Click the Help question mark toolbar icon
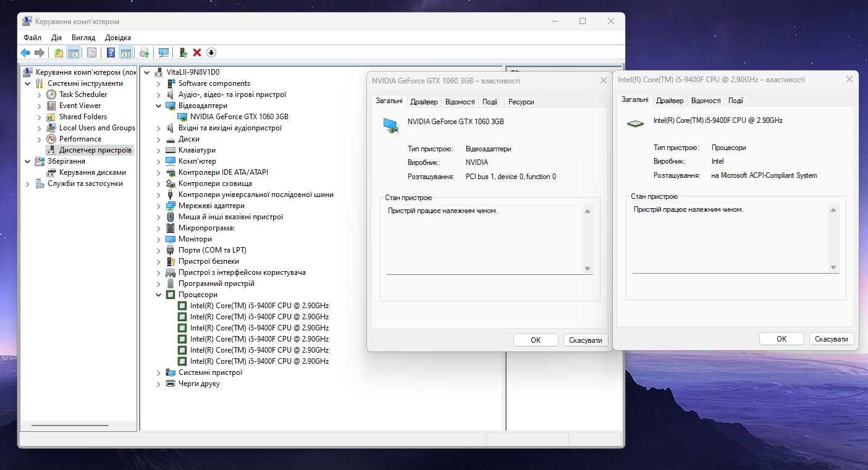Viewport: 868px width, 470px height. click(111, 52)
